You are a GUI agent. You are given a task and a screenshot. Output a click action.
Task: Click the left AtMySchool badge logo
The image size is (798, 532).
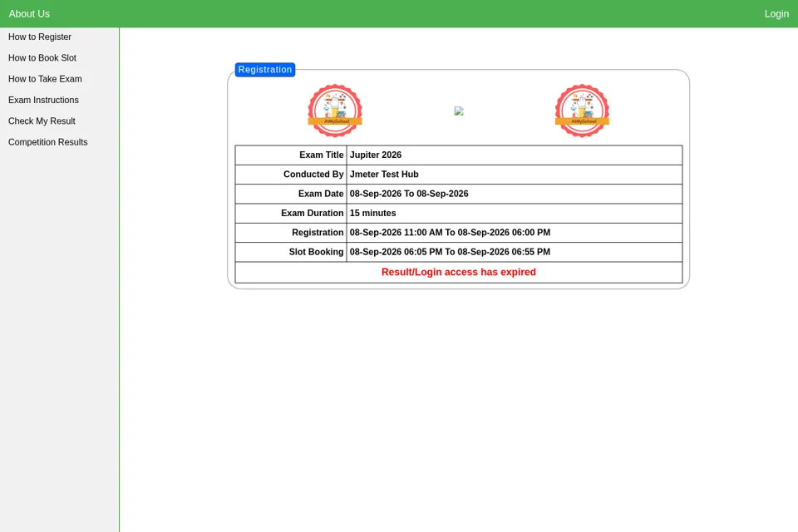coord(335,111)
